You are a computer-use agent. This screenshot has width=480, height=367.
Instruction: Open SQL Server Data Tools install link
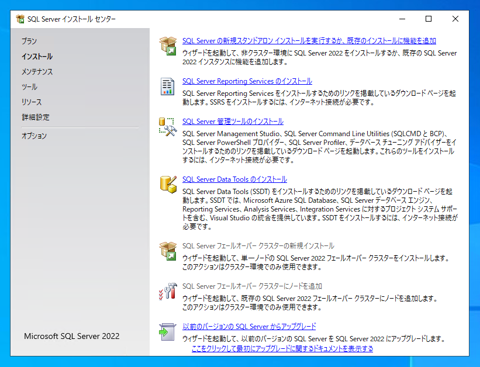coord(234,179)
